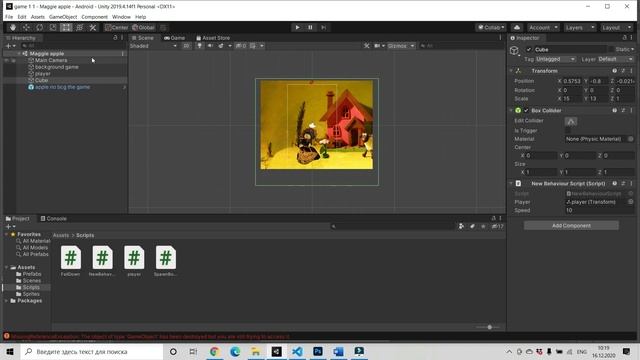Pick physic material object selector
This screenshot has width=640, height=360.
click(x=631, y=139)
